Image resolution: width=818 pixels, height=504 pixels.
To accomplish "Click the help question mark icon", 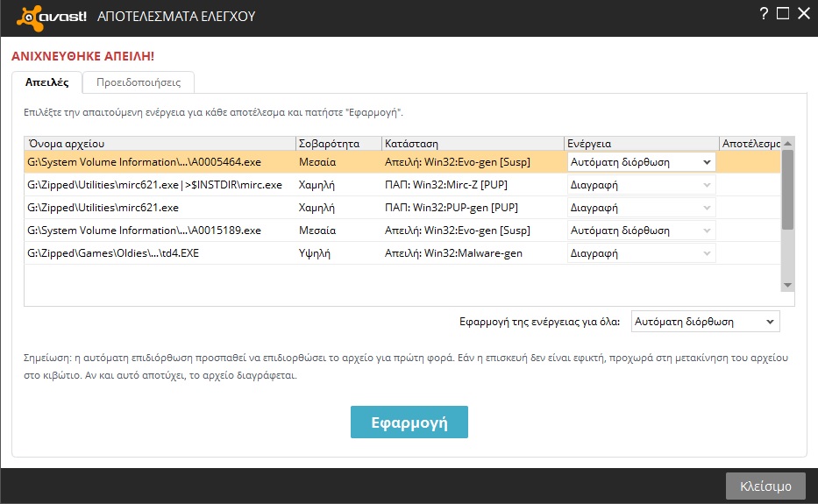I will tap(764, 13).
